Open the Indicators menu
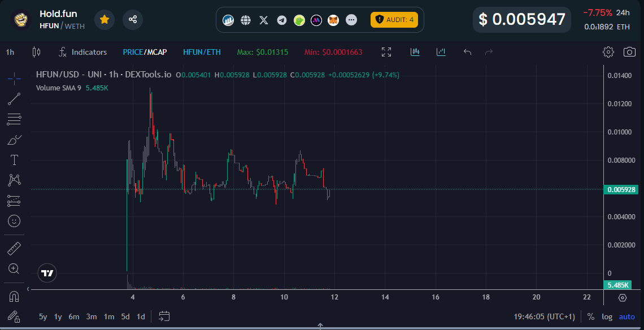This screenshot has height=330, width=644. [x=82, y=52]
